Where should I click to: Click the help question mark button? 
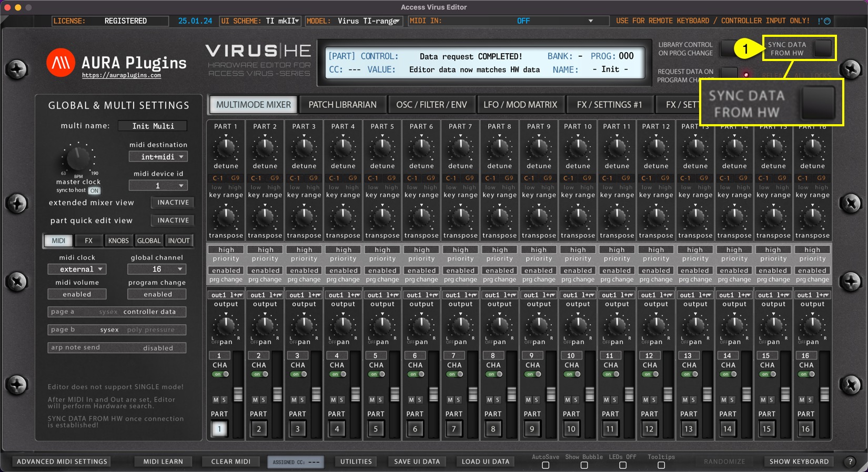coord(850,461)
